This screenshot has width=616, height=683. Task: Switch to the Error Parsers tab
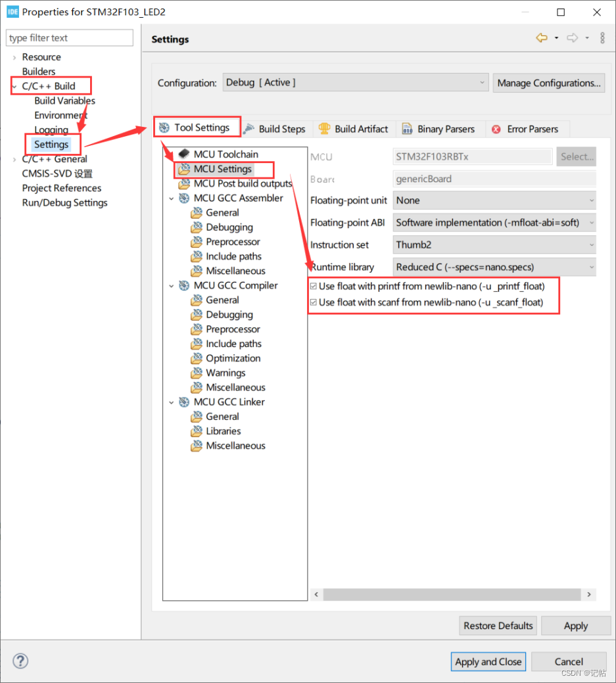(527, 129)
